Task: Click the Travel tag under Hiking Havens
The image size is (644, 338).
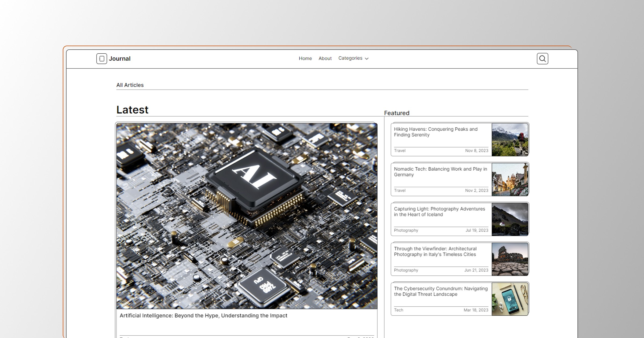Action: [400, 150]
